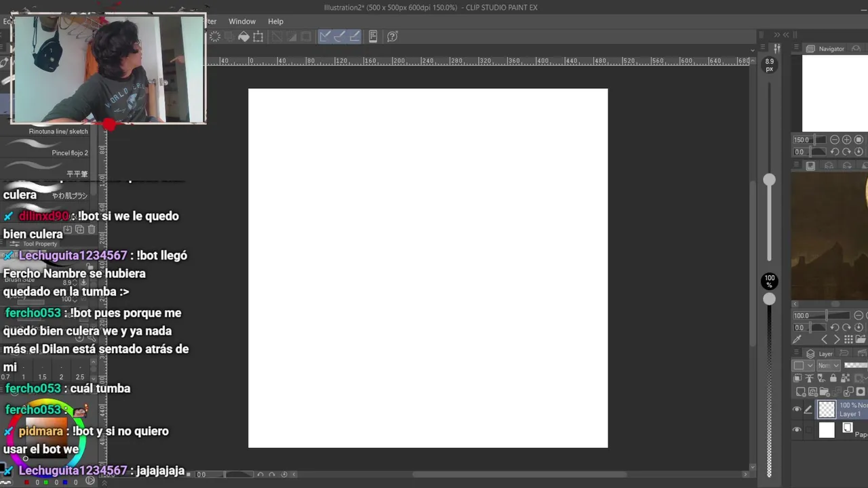Screen dimensions: 868x488
Task: Toggle Clip to Layer Below icon
Action: (x=797, y=378)
